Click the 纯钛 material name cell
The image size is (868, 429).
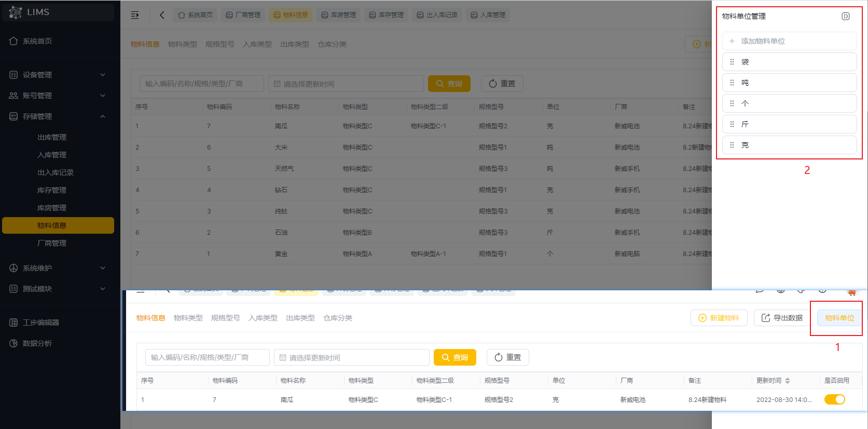281,211
